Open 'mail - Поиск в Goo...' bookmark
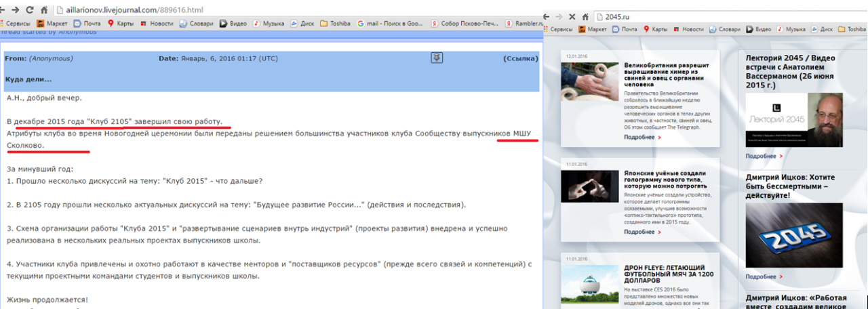This screenshot has height=309, width=868. click(x=391, y=22)
